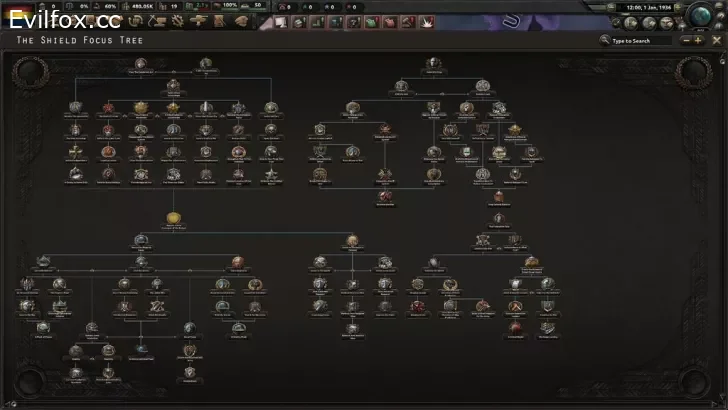Image resolution: width=728 pixels, height=410 pixels.
Task: Click the factories count 19
Action: coord(169,7)
